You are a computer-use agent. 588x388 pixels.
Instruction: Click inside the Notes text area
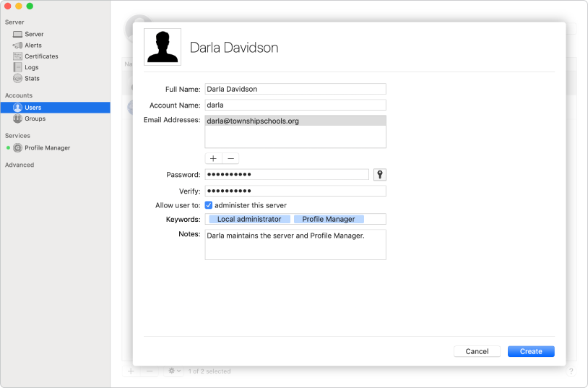tap(295, 245)
